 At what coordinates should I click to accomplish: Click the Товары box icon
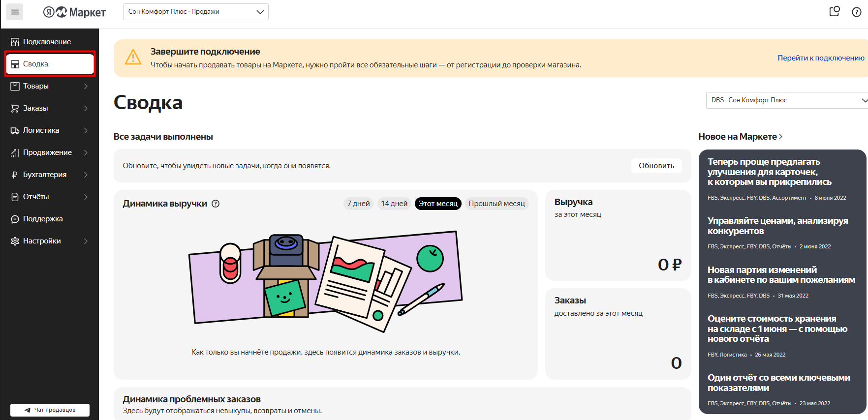(15, 86)
